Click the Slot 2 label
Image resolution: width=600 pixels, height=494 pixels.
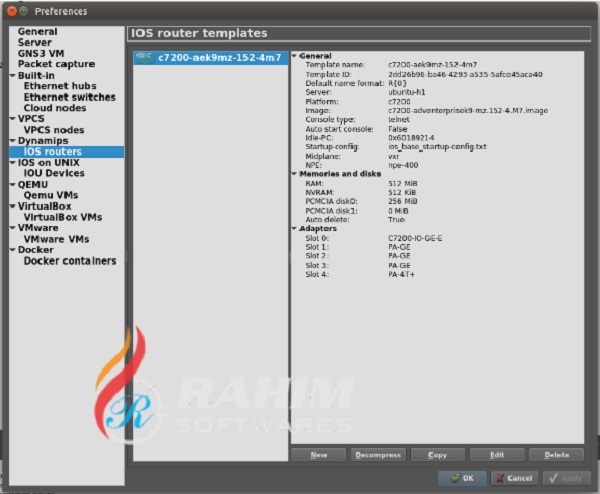click(317, 256)
